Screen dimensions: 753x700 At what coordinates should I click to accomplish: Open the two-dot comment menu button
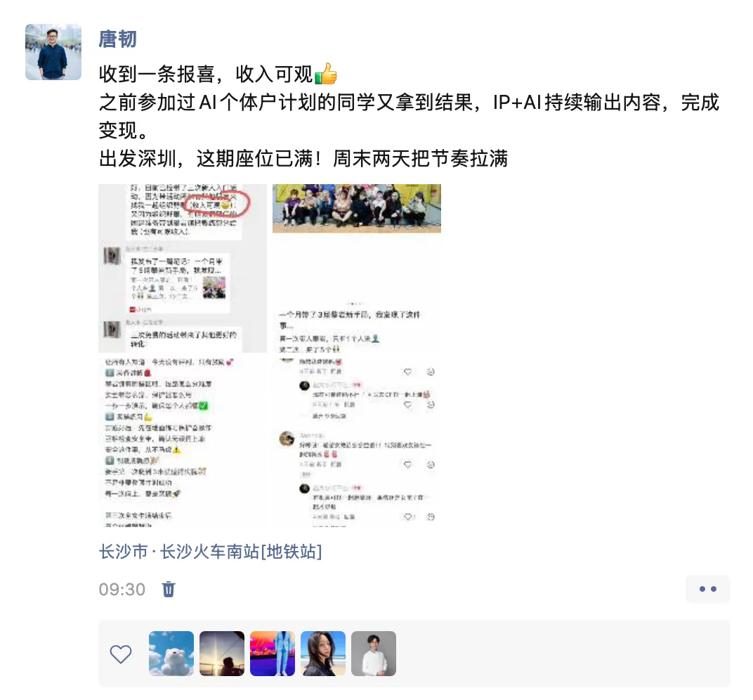pos(708,589)
